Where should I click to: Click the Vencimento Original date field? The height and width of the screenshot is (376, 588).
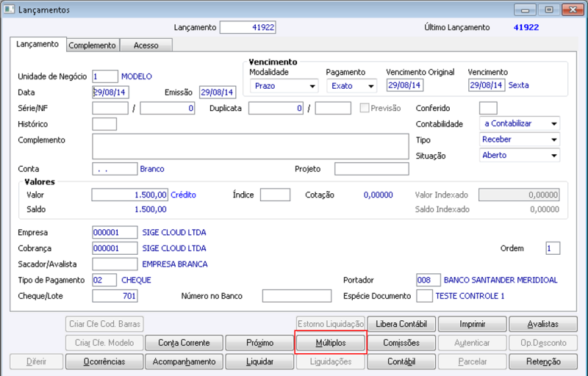click(405, 85)
